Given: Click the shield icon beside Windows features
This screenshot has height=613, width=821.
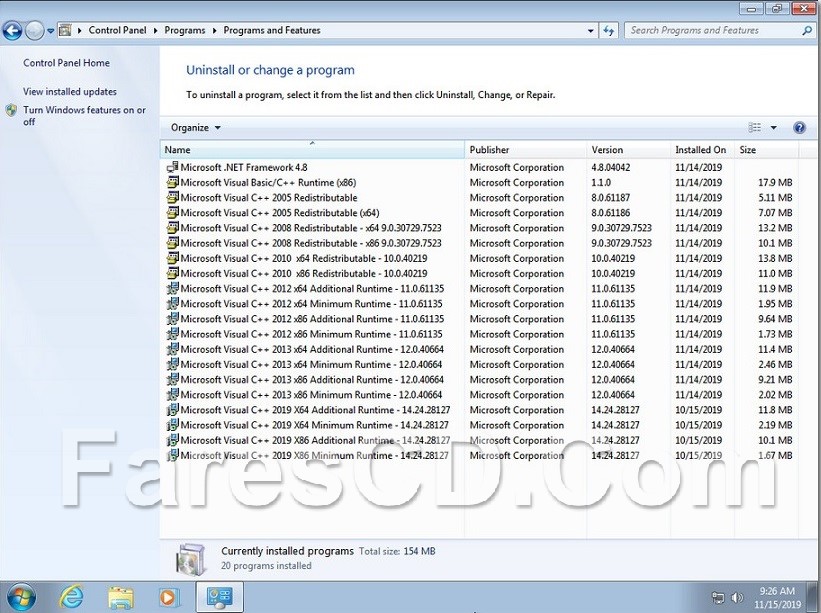Looking at the screenshot, I should (12, 110).
